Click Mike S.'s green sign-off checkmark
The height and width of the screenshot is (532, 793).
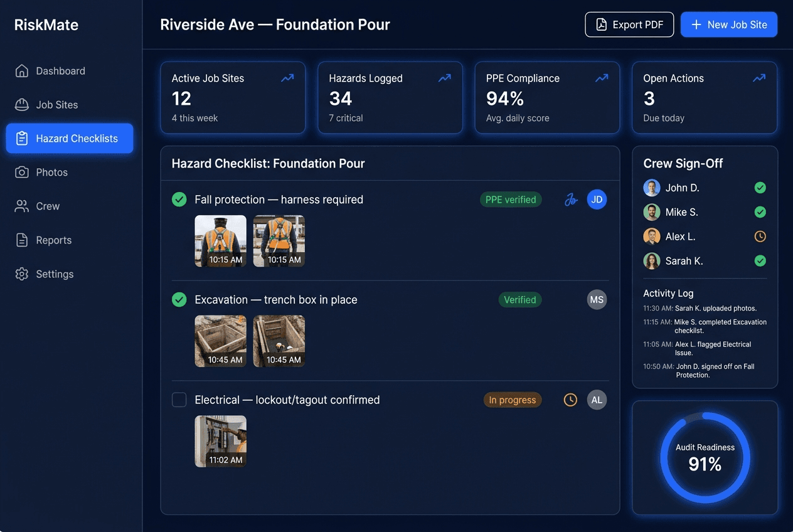(x=760, y=212)
